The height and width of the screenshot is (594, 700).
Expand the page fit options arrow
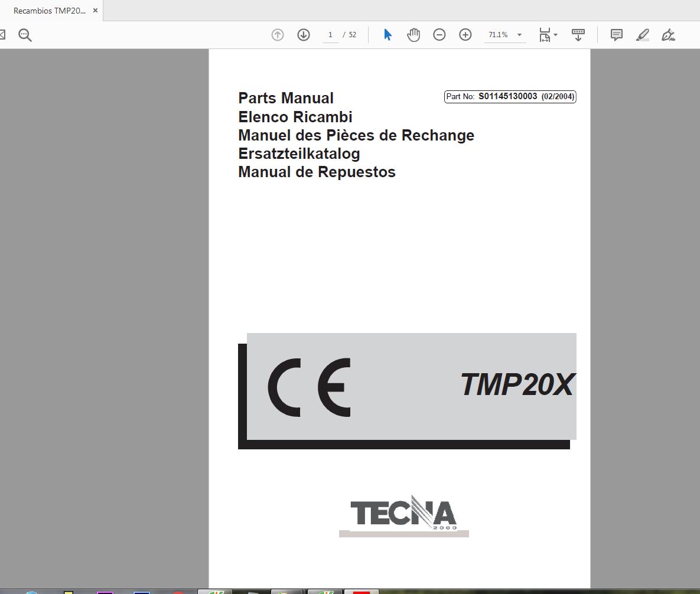(556, 35)
